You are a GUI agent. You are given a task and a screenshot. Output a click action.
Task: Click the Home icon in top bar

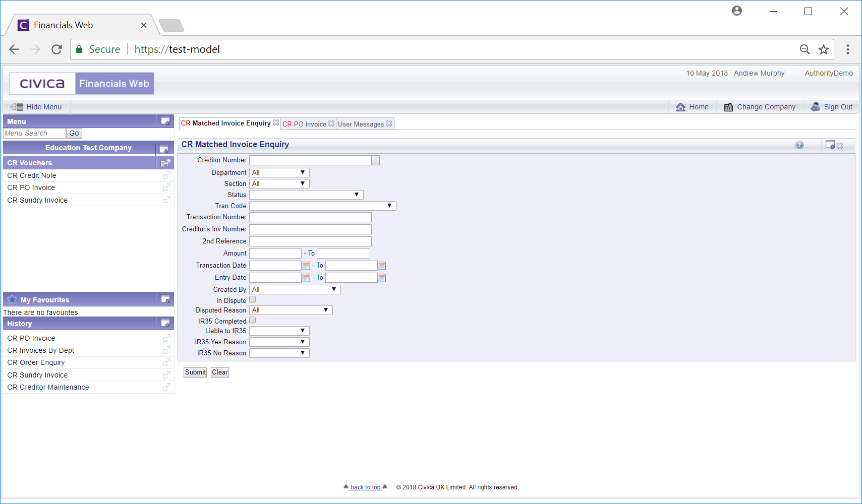pos(680,107)
